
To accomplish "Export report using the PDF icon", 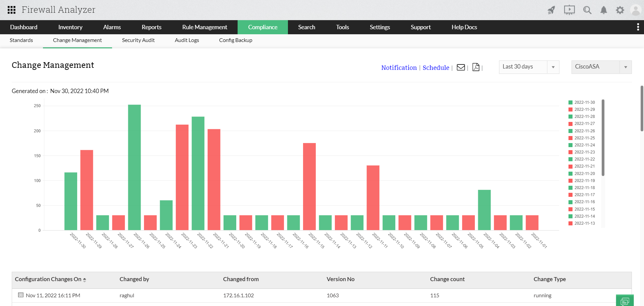I will 476,67.
